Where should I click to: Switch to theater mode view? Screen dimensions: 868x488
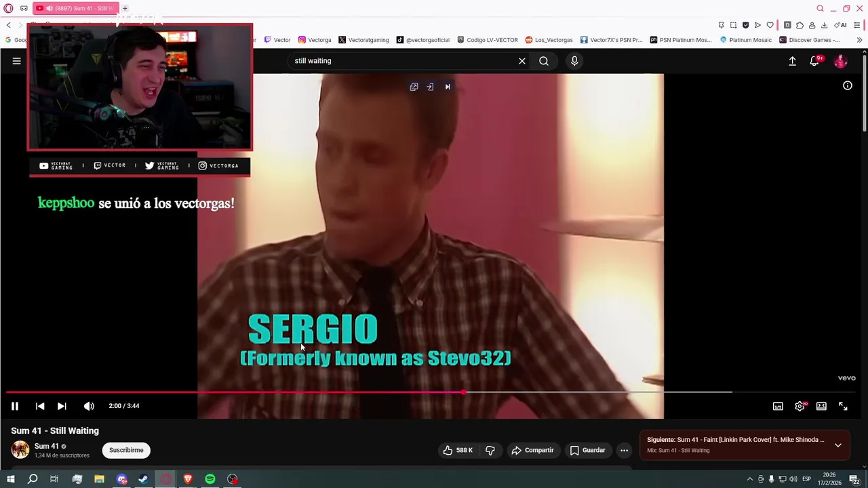[x=821, y=406]
